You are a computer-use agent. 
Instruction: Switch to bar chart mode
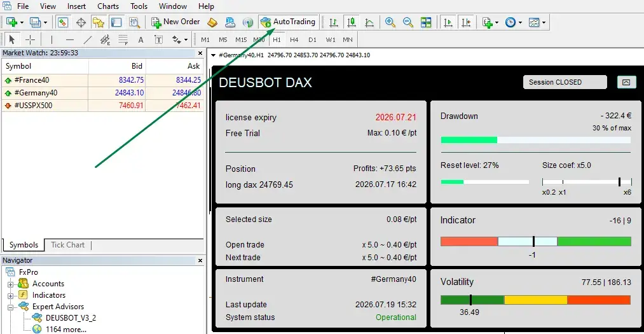pyautogui.click(x=334, y=22)
